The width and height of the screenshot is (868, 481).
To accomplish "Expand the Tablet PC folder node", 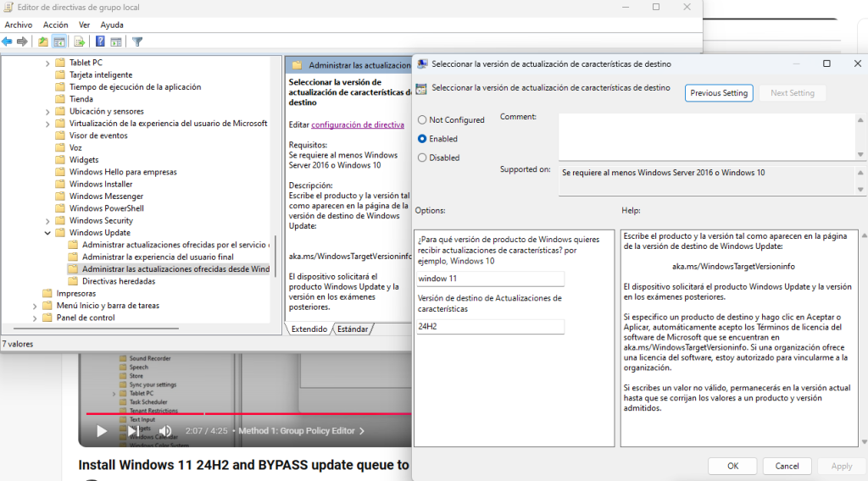I will coord(47,63).
